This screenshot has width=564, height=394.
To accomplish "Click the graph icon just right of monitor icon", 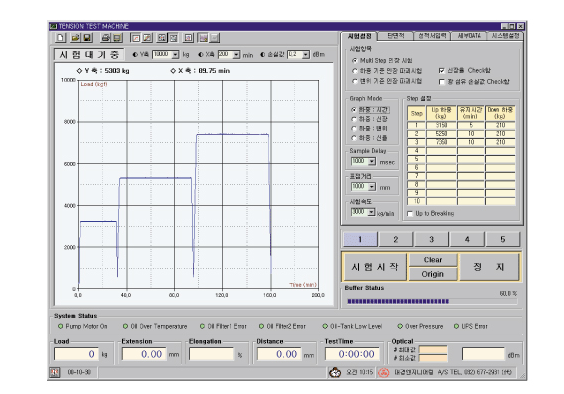I will 136,37.
